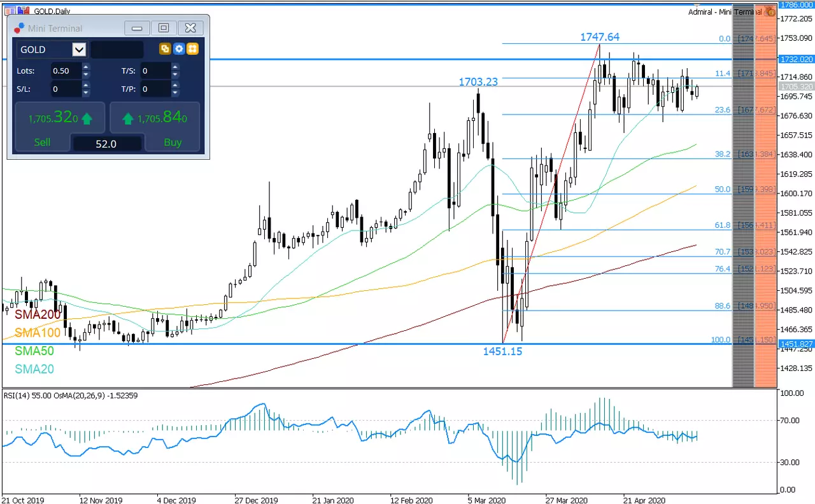This screenshot has height=504, width=815.
Task: Expand the GOLD symbol dropdown
Action: [x=79, y=50]
